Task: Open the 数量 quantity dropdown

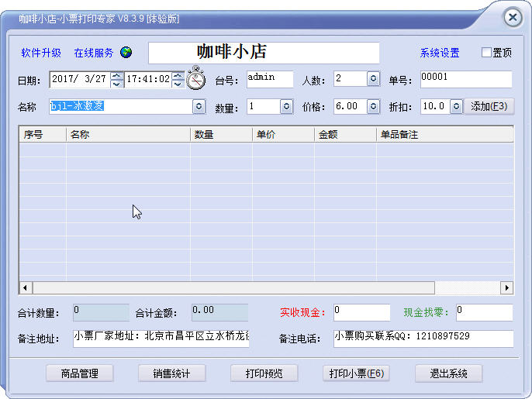Action: tap(286, 106)
